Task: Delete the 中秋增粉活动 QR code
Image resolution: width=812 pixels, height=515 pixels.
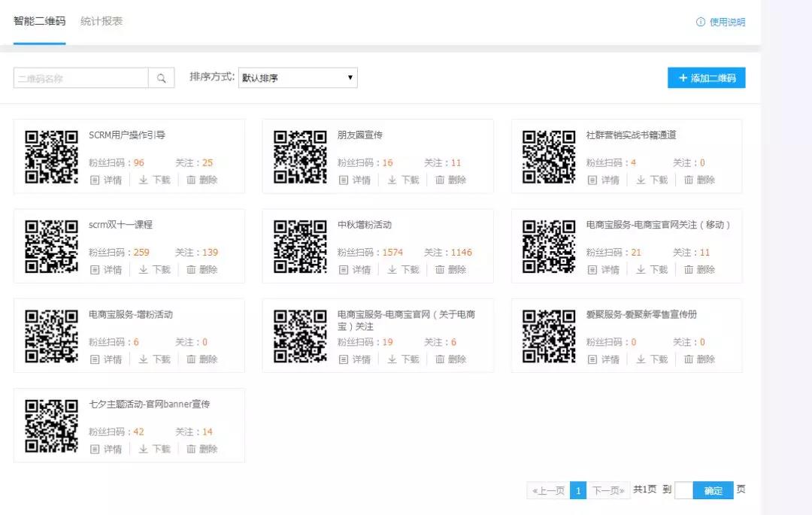Action: tap(450, 269)
